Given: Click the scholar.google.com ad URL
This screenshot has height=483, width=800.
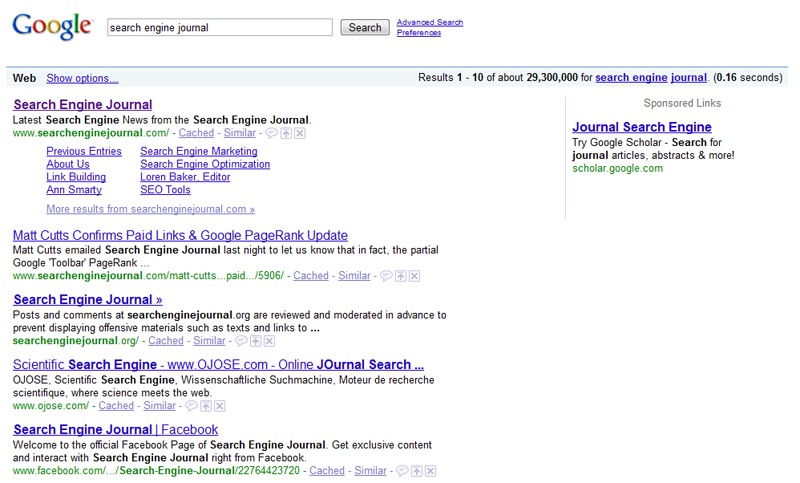Looking at the screenshot, I should point(617,168).
